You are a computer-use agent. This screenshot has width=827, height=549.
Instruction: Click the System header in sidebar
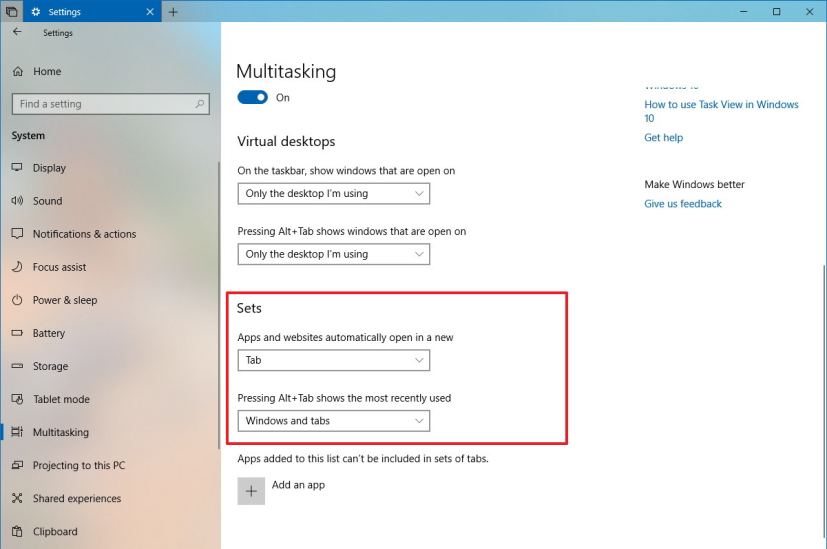[28, 136]
